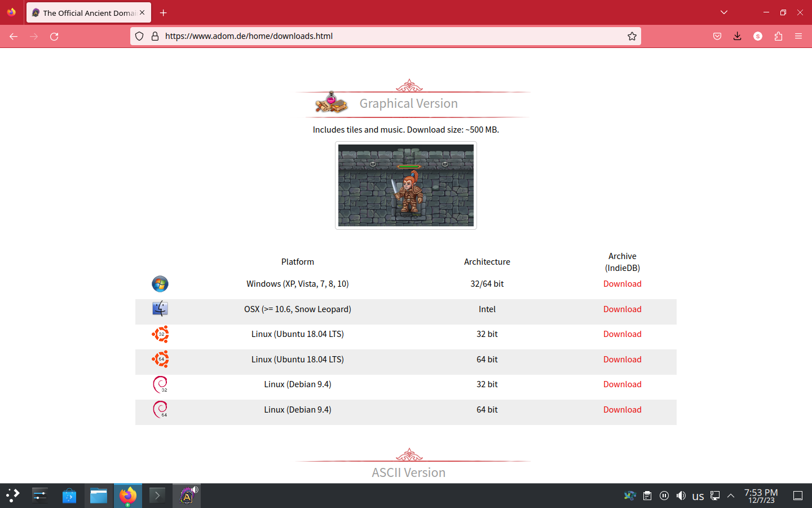812x508 pixels.
Task: Download Debian 9.4 64 bit version
Action: pyautogui.click(x=623, y=410)
